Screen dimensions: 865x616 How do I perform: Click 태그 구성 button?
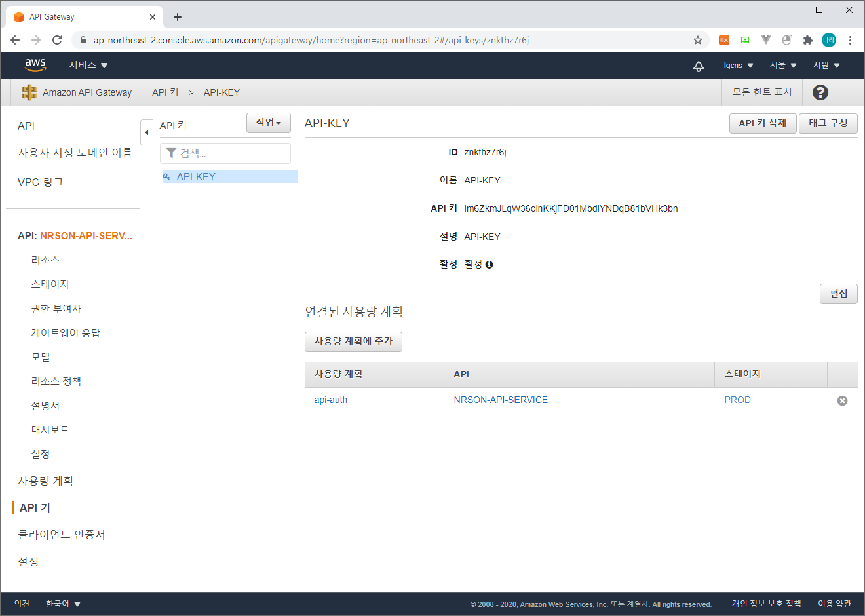(828, 123)
